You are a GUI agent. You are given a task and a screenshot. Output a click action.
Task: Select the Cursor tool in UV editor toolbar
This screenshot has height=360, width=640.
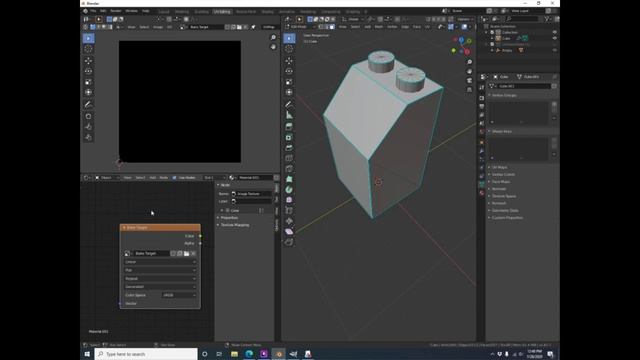point(88,49)
